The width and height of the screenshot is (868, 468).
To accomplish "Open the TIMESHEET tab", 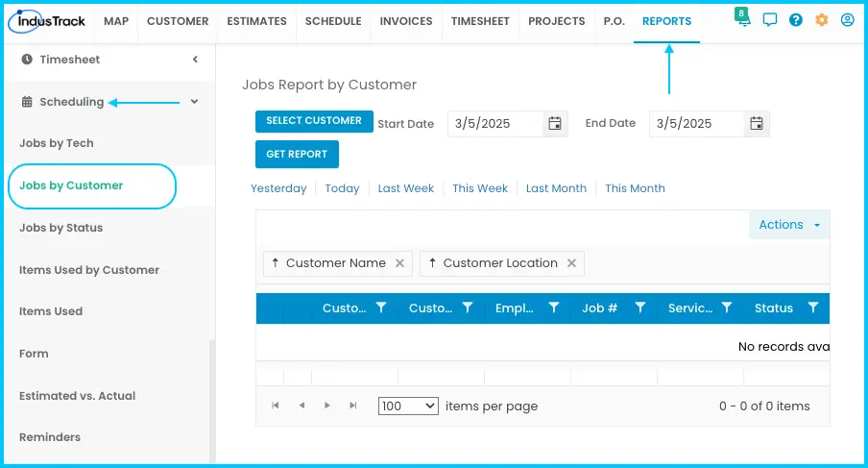I will (x=480, y=21).
